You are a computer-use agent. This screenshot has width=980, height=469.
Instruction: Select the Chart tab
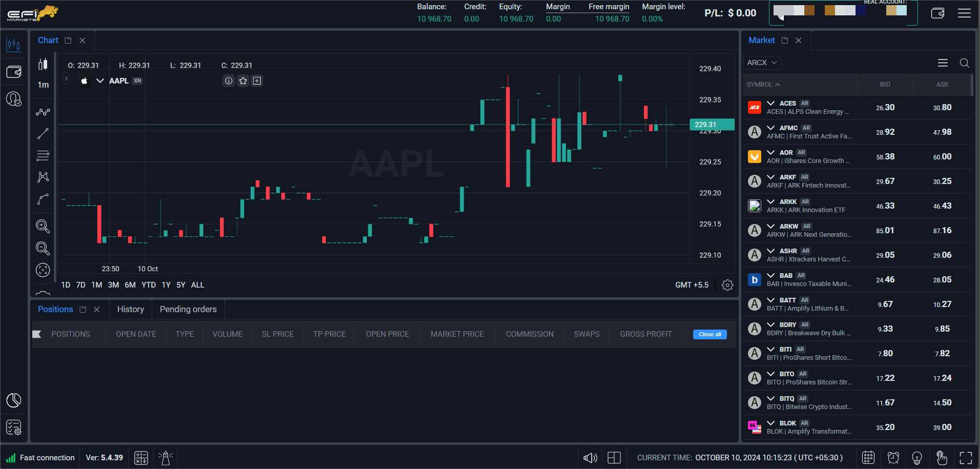click(x=48, y=40)
